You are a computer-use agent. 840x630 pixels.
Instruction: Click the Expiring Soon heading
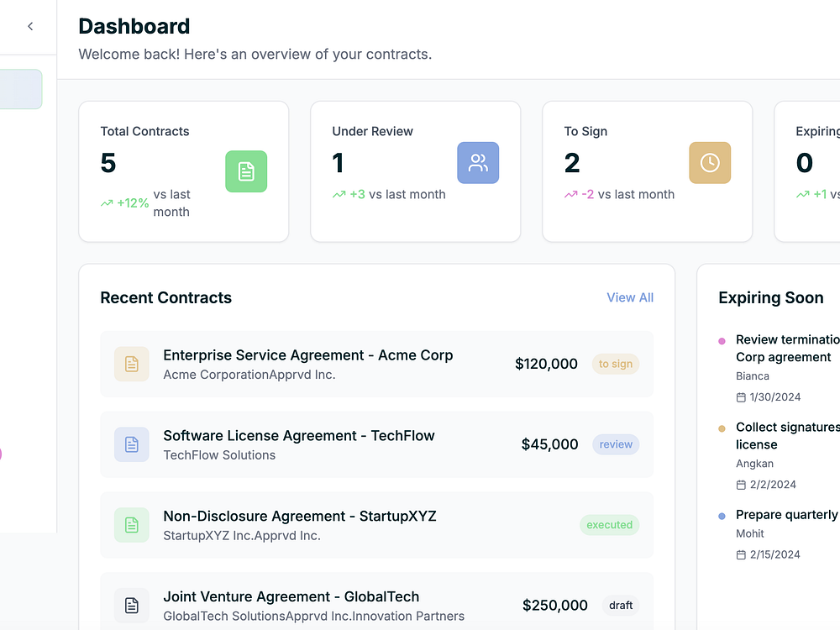coord(771,297)
